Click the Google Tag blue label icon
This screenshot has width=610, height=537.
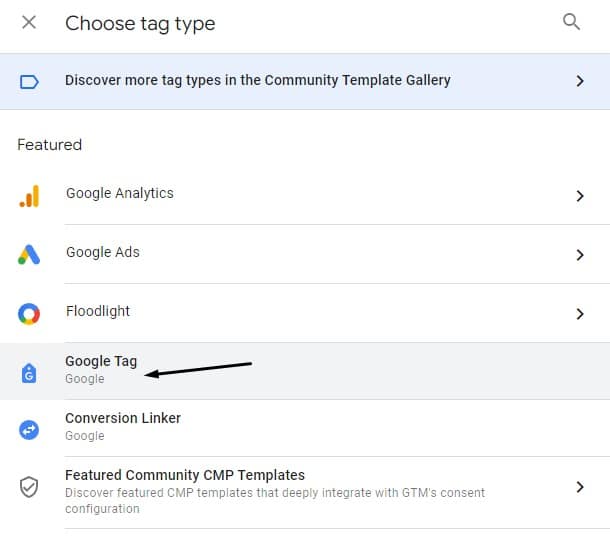tap(29, 373)
